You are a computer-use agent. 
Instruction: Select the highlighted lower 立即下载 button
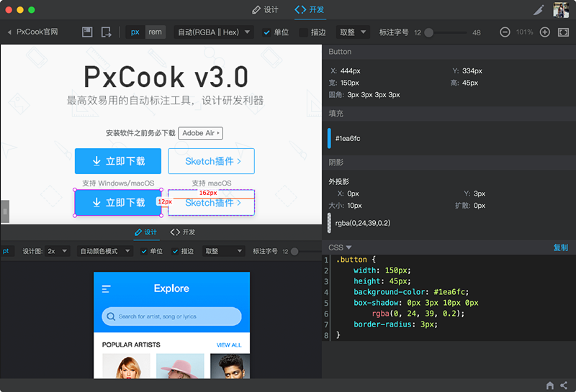[x=118, y=203]
